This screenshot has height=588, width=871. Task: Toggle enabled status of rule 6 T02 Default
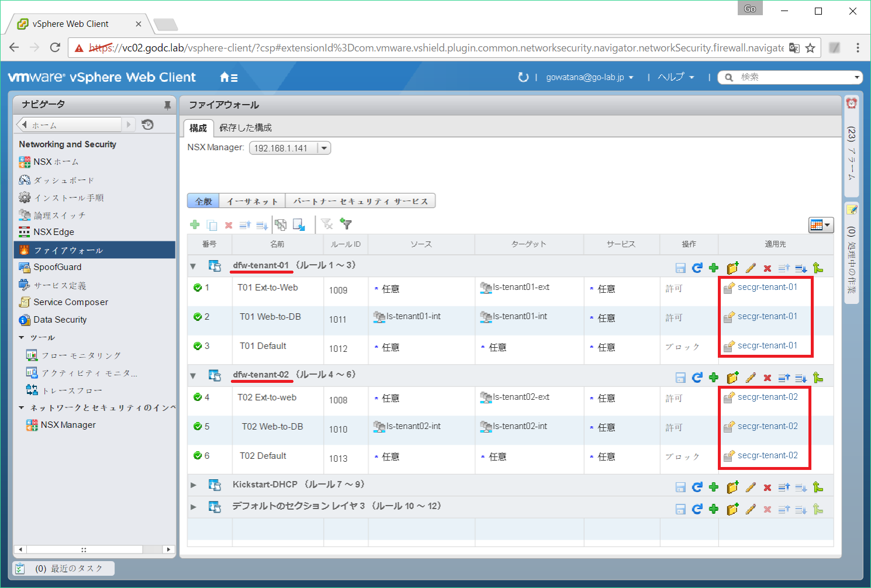pyautogui.click(x=198, y=456)
